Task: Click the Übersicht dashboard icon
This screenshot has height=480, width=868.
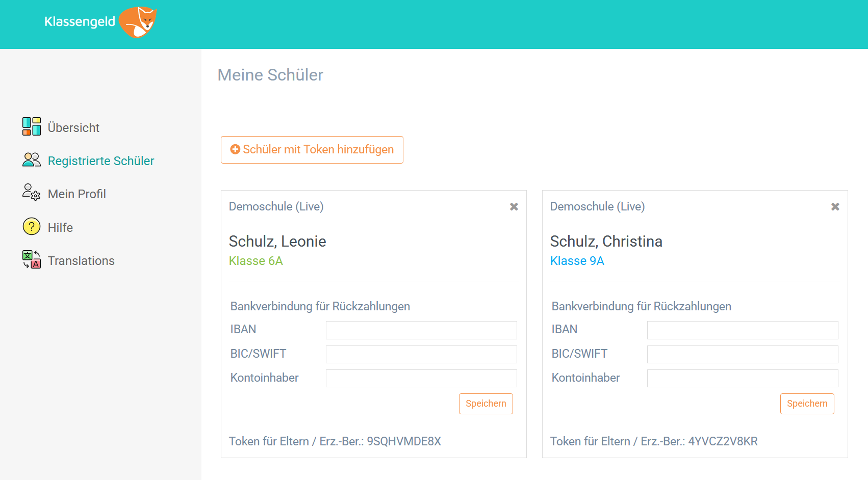Action: click(x=32, y=126)
